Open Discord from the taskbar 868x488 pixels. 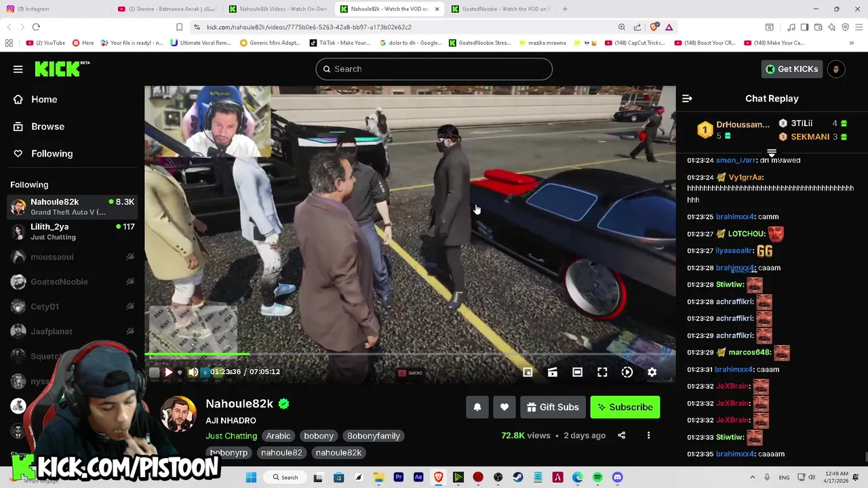coord(617,477)
